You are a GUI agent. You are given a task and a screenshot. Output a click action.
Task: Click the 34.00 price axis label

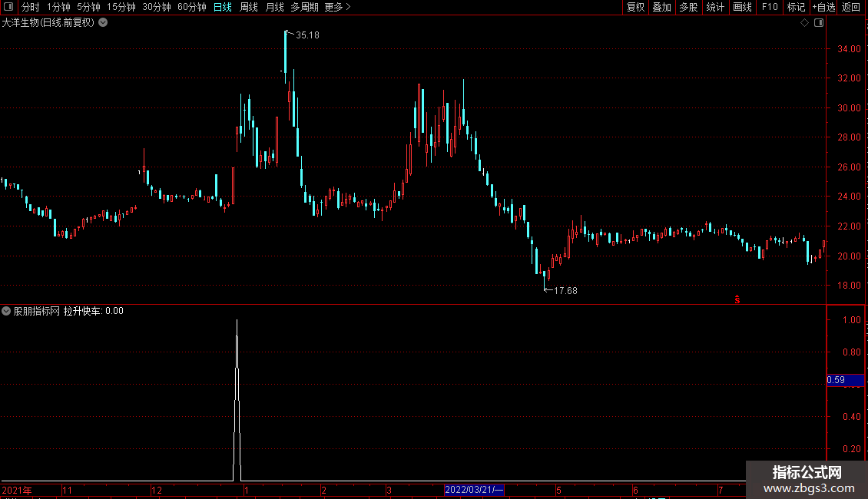pos(849,48)
